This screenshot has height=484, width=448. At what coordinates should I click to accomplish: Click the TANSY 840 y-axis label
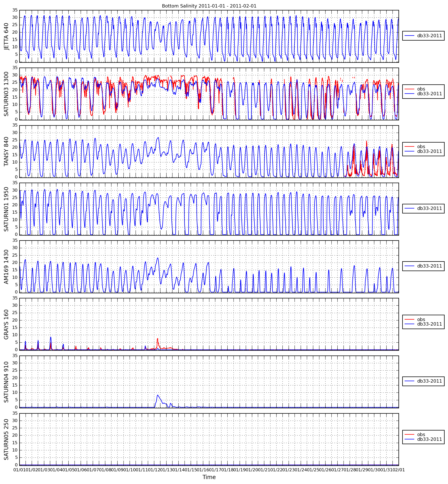[x=6, y=151]
